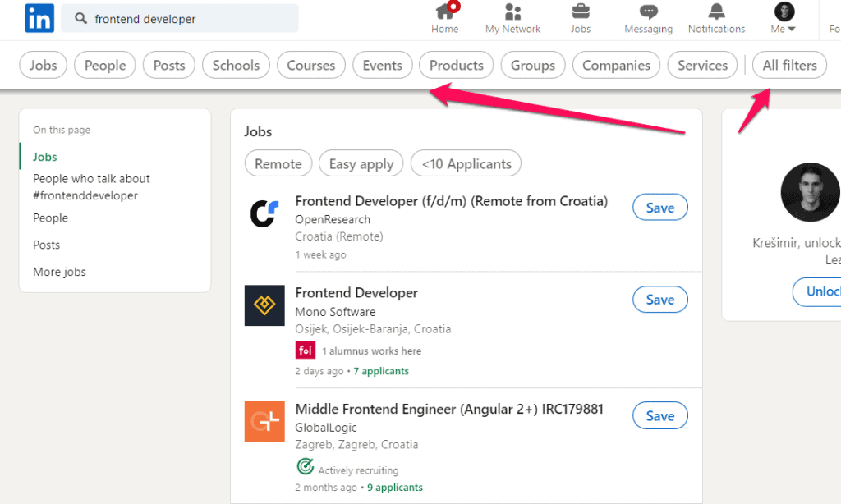The height and width of the screenshot is (504, 841).
Task: Filter results by Posts pill
Action: (169, 66)
